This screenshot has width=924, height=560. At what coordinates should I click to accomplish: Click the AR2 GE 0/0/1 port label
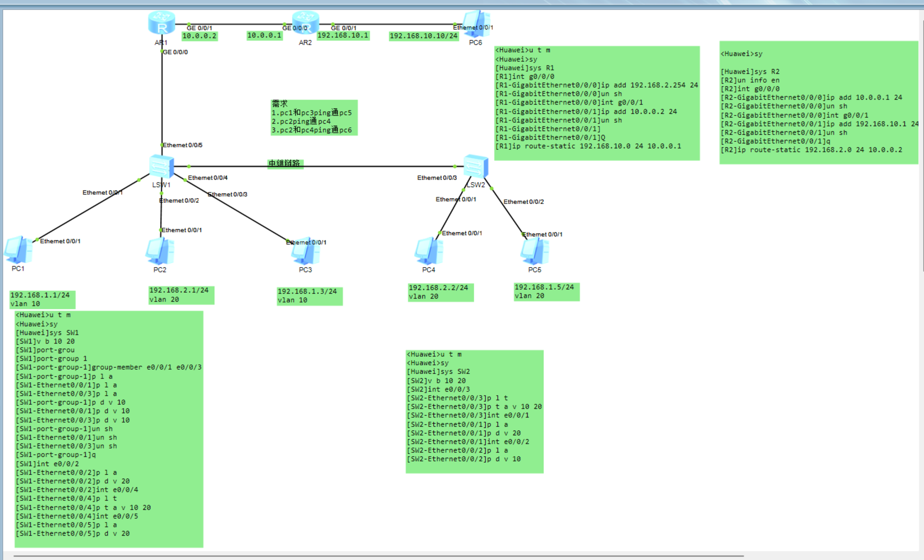point(343,28)
